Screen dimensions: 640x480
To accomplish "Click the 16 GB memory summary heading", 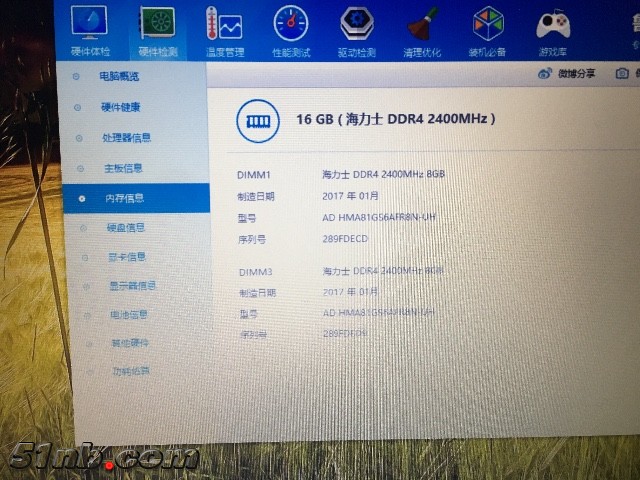I will click(x=396, y=119).
